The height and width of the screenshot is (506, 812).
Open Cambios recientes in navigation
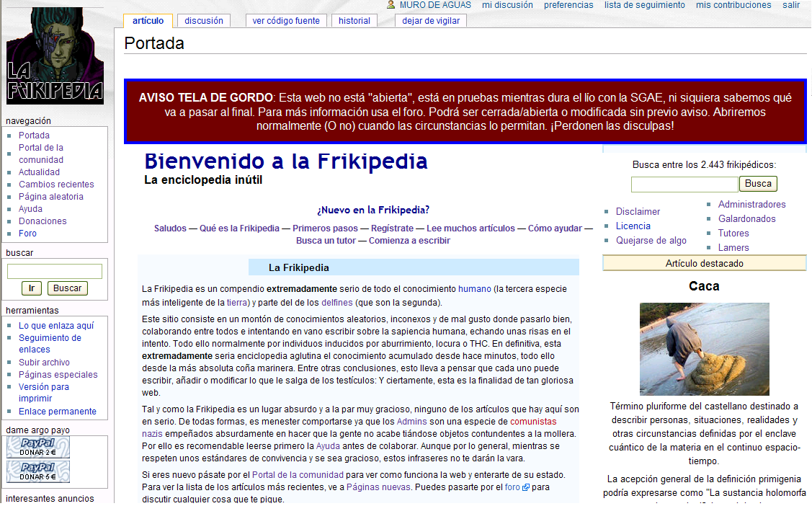tap(56, 185)
